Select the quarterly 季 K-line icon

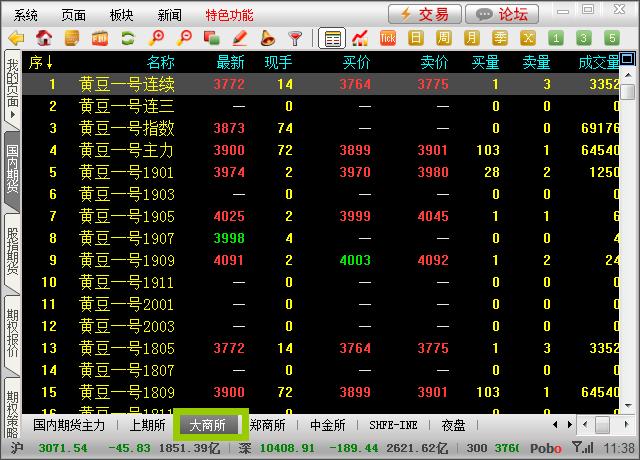tap(500, 38)
